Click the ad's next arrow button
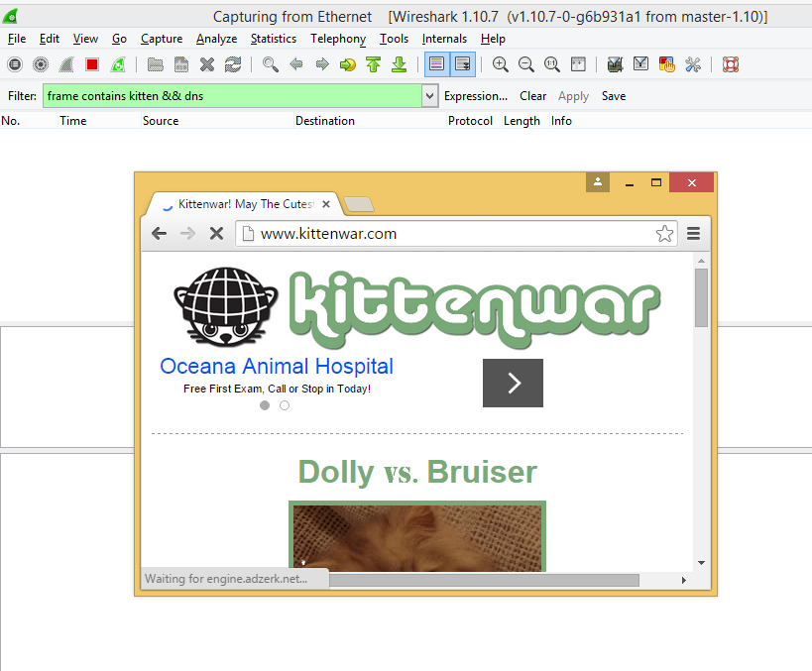Screen dimensions: 812x671 (x=513, y=384)
